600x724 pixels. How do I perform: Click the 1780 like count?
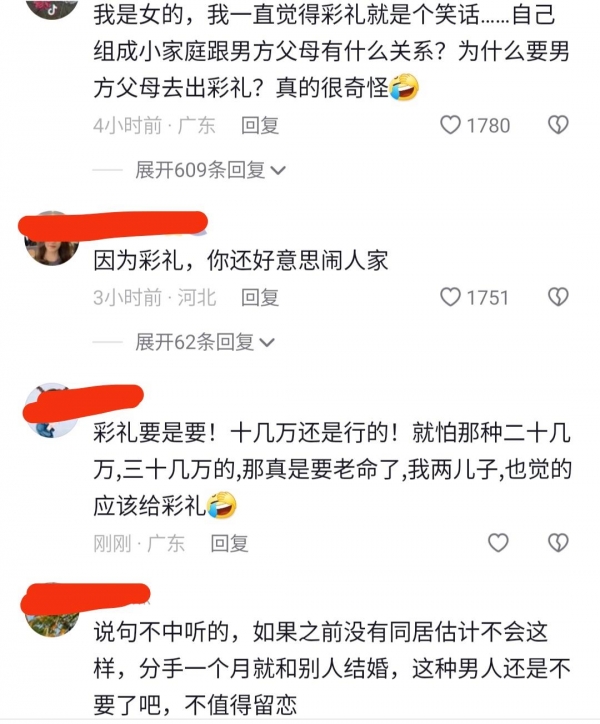coord(488,126)
